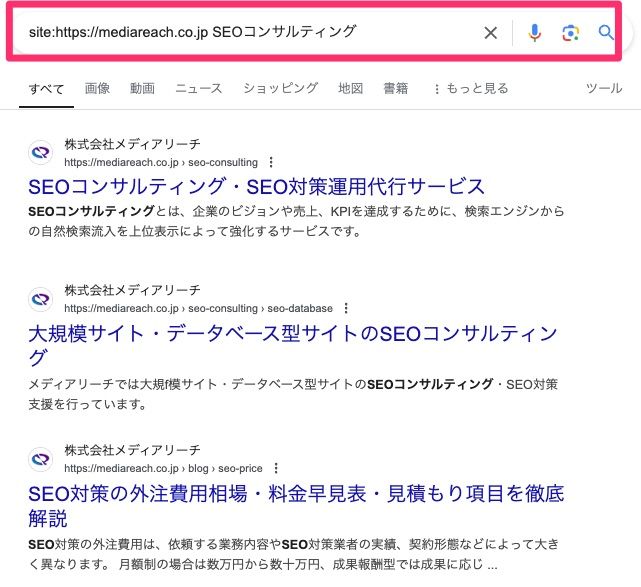Click the favicon of the seo-database result
The height and width of the screenshot is (587, 641).
tap(40, 299)
